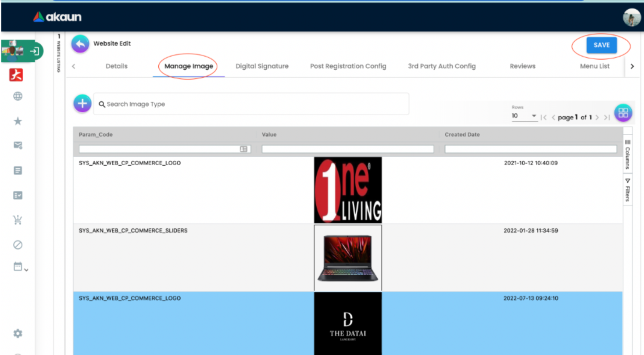
Task: Open the document list icon in sidebar
Action: (x=18, y=170)
